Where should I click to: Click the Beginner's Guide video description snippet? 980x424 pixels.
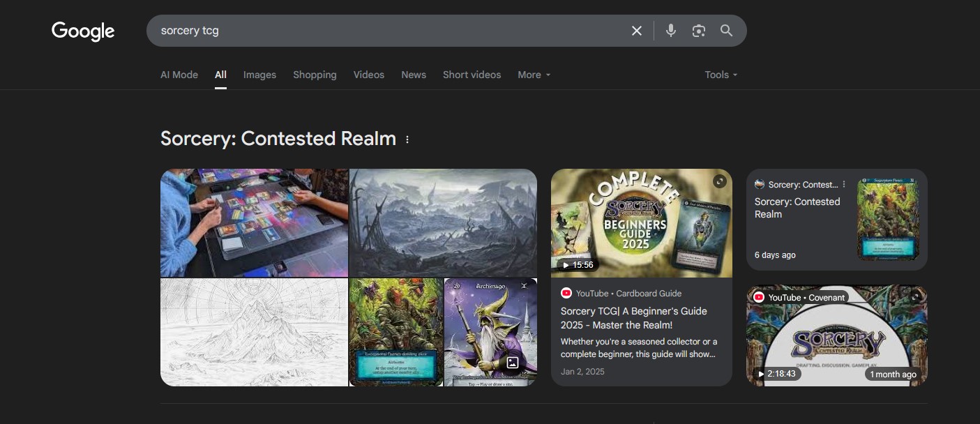pyautogui.click(x=638, y=348)
